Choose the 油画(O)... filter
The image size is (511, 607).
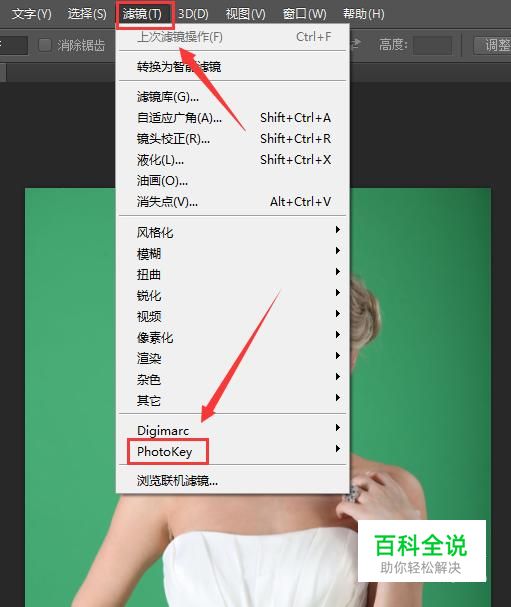(x=233, y=180)
